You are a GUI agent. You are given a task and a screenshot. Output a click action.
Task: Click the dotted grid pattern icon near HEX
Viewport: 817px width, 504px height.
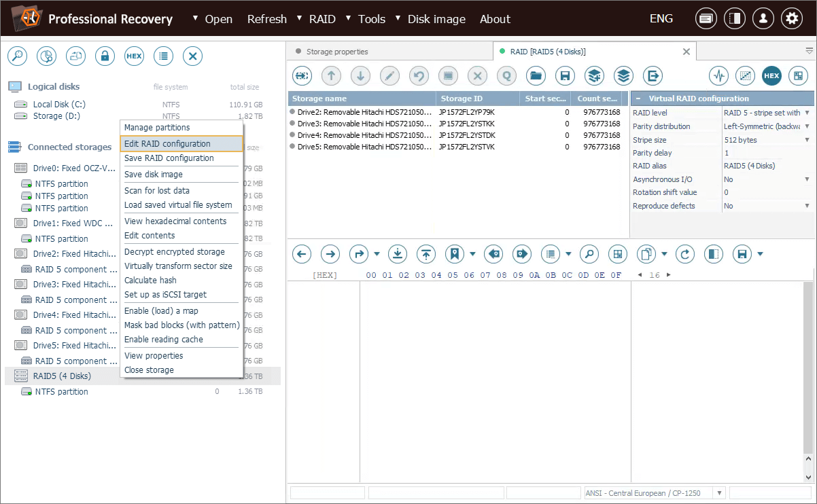(x=745, y=75)
